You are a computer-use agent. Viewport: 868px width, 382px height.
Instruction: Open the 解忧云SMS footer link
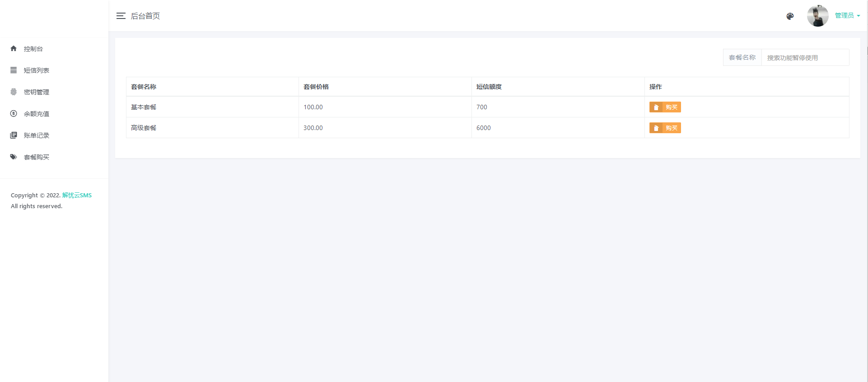pos(77,195)
